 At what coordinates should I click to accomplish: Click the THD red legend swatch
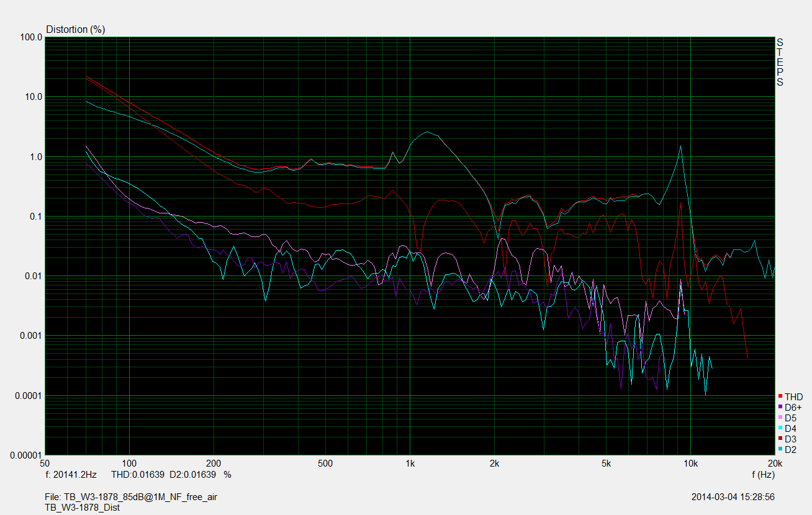click(780, 396)
